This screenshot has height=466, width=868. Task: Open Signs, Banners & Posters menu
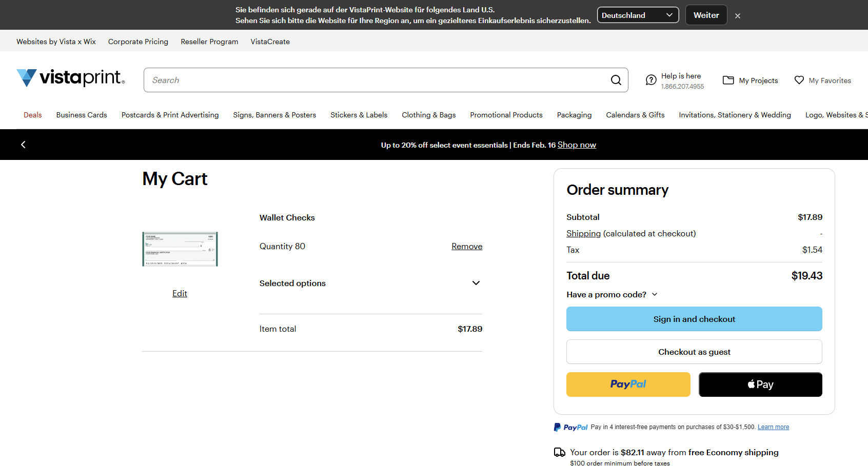[274, 115]
